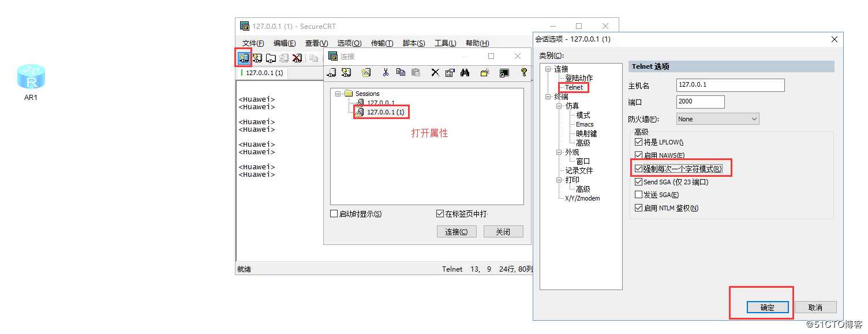Select 映射键 in category tree
The height and width of the screenshot is (334, 868).
click(x=586, y=133)
